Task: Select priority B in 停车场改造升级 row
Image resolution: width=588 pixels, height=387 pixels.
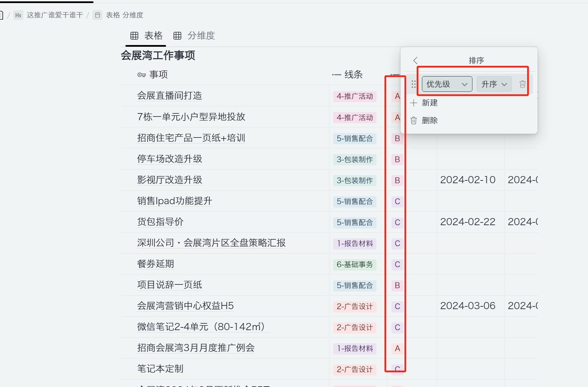Action: click(x=397, y=159)
